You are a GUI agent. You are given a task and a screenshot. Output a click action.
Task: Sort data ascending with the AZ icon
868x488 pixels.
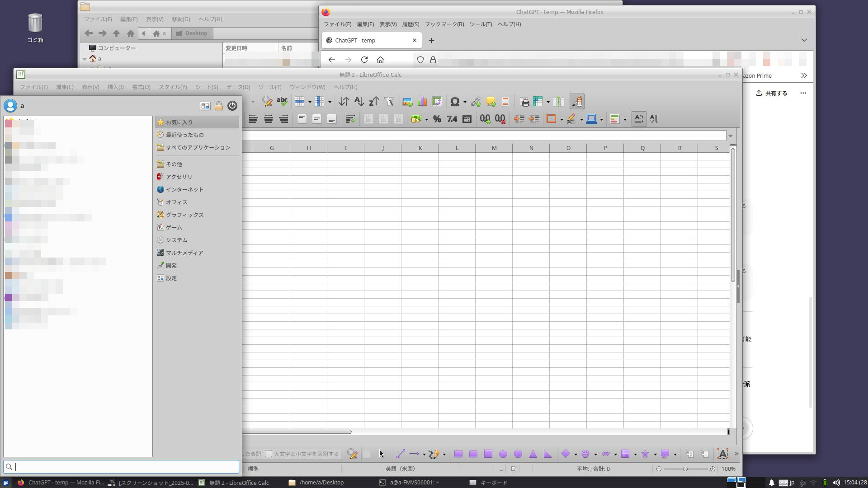359,101
